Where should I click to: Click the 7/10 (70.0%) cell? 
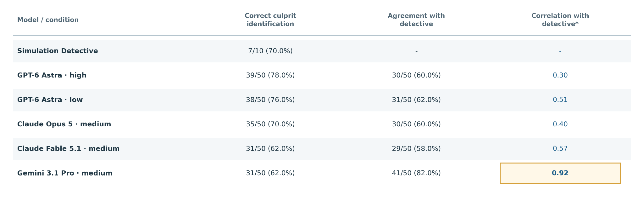[x=270, y=51]
